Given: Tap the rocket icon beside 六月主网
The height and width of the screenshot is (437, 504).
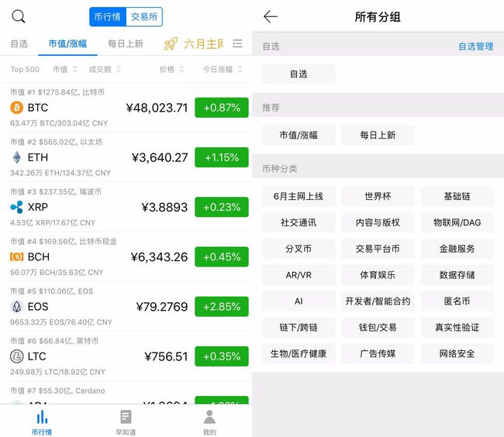Looking at the screenshot, I should click(171, 43).
